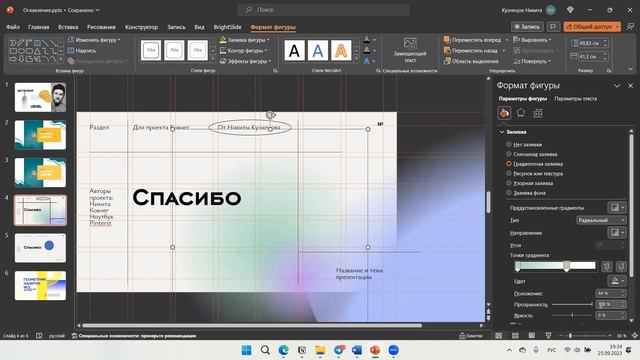
Task: Open Windows Start menu
Action: (247, 350)
